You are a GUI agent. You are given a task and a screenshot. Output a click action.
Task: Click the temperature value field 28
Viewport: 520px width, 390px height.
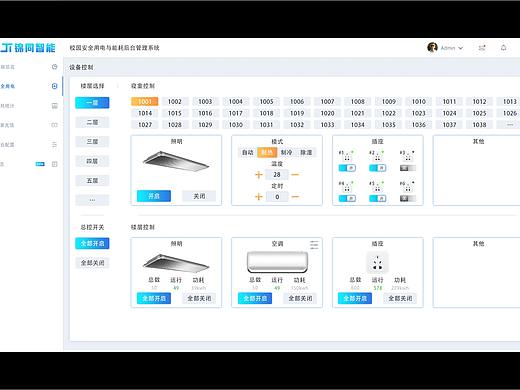click(277, 174)
